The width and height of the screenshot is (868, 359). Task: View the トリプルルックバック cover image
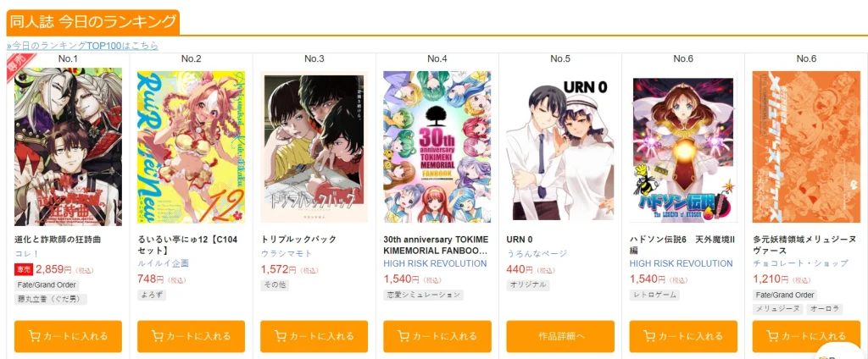[x=314, y=146]
